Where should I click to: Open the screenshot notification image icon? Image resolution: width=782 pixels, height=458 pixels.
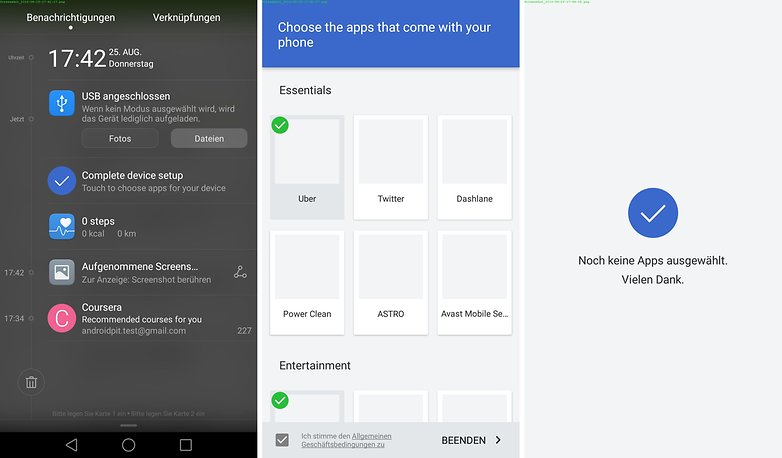62,272
